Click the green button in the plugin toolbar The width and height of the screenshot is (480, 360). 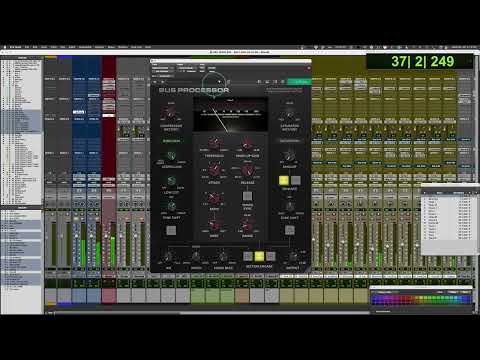coord(299,82)
